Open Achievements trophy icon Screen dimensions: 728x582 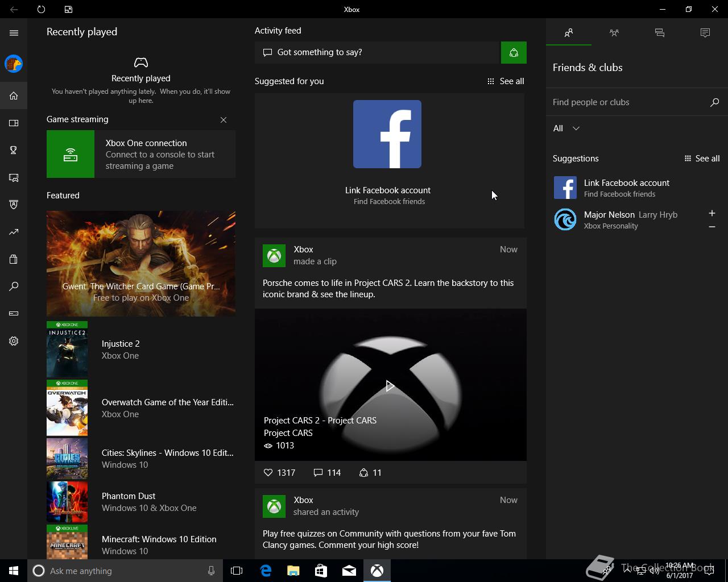14,150
